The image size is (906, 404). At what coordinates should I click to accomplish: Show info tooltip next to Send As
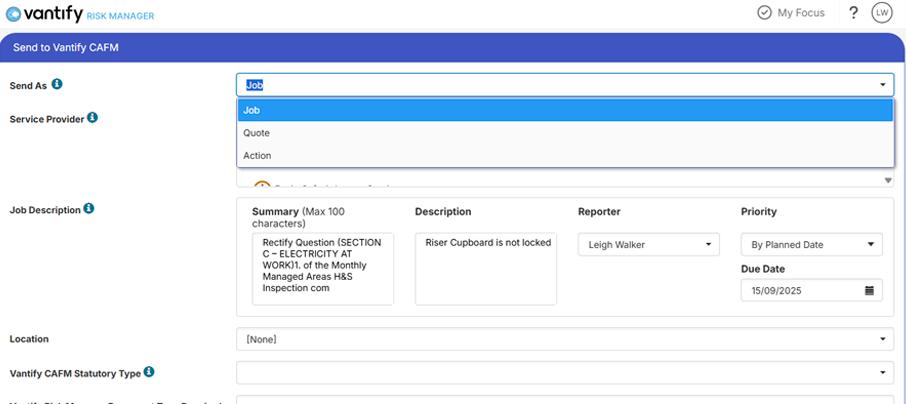(57, 85)
